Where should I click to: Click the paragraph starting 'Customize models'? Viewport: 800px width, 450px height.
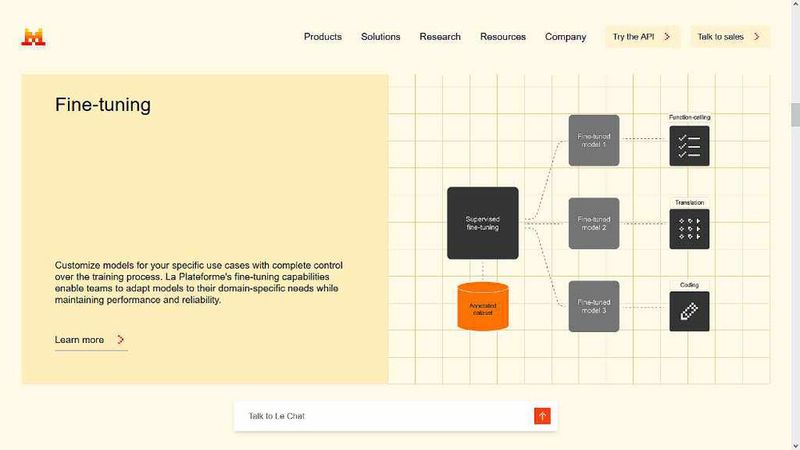198,283
